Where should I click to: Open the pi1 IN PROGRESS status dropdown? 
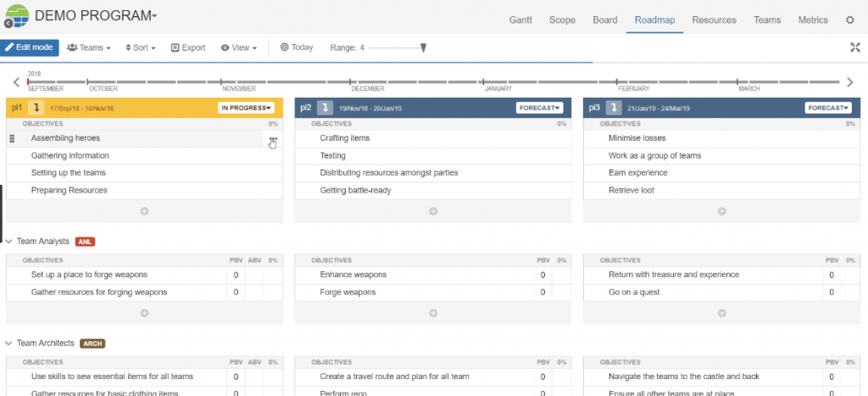tap(247, 108)
